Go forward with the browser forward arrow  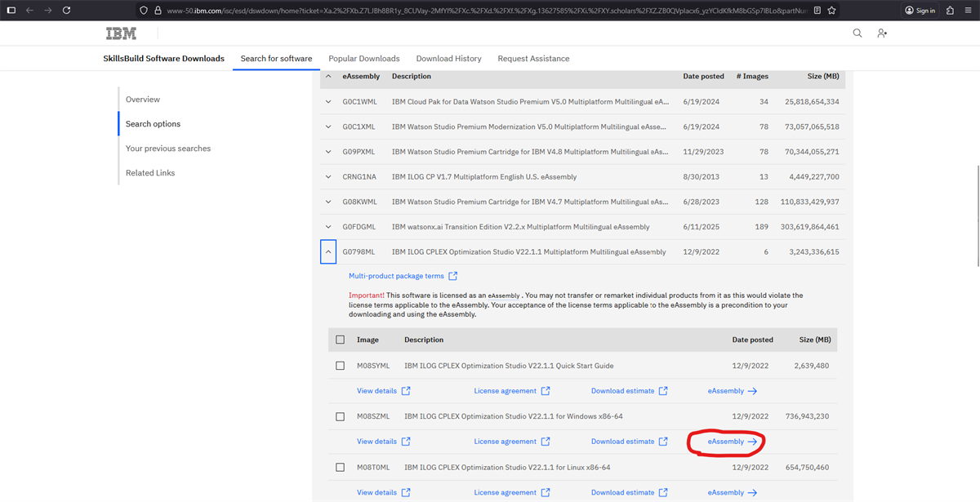47,11
